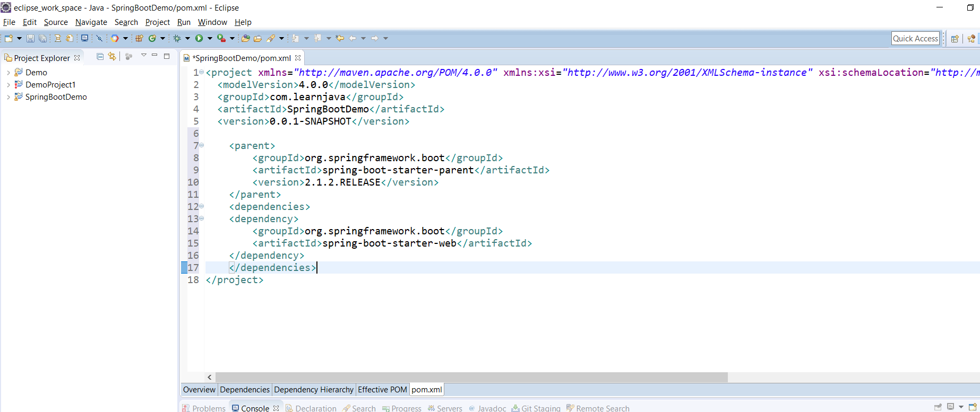
Task: Click the Open Console monitor icon in toolbar
Action: click(84, 38)
